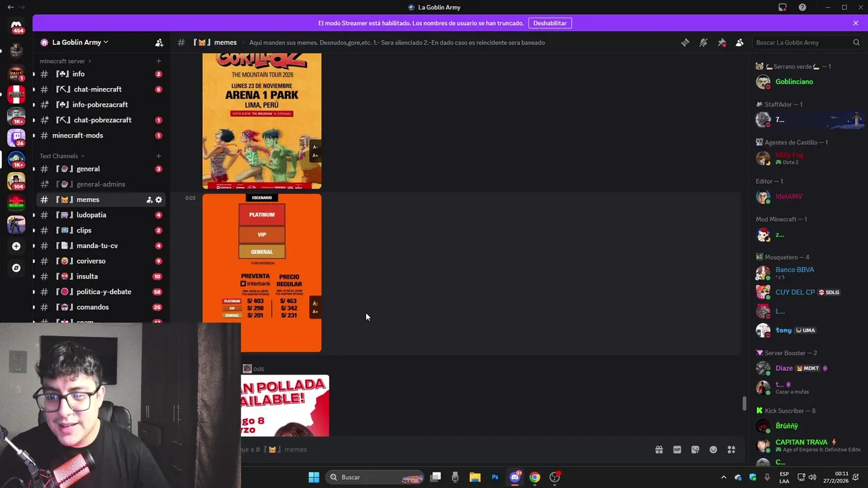
Task: Click the search magnifier in Buscar La Goblin Army
Action: point(856,42)
